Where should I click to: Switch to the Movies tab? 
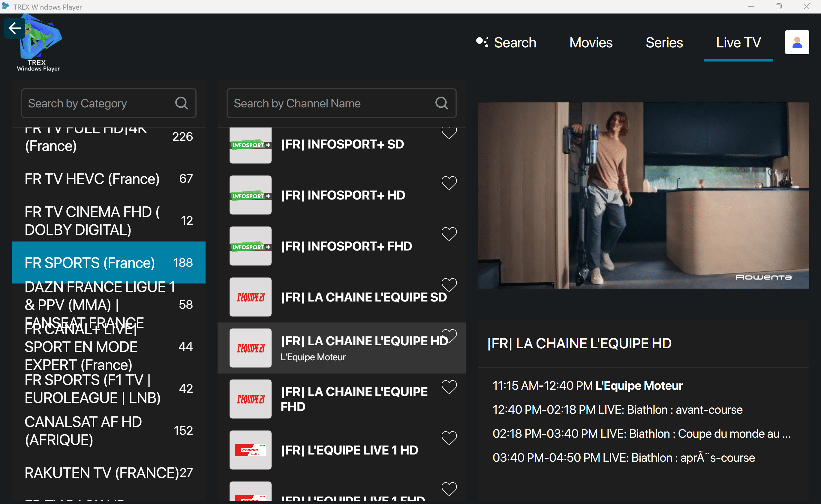tap(591, 43)
